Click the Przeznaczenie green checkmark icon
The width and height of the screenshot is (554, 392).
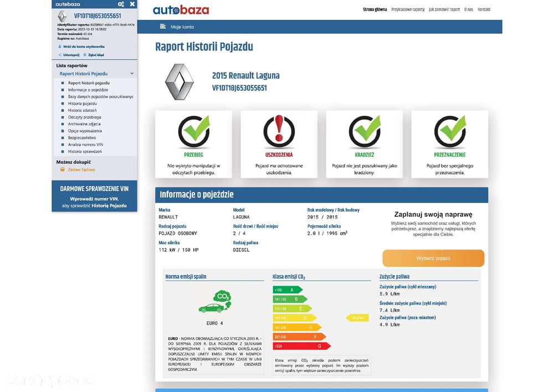point(450,131)
